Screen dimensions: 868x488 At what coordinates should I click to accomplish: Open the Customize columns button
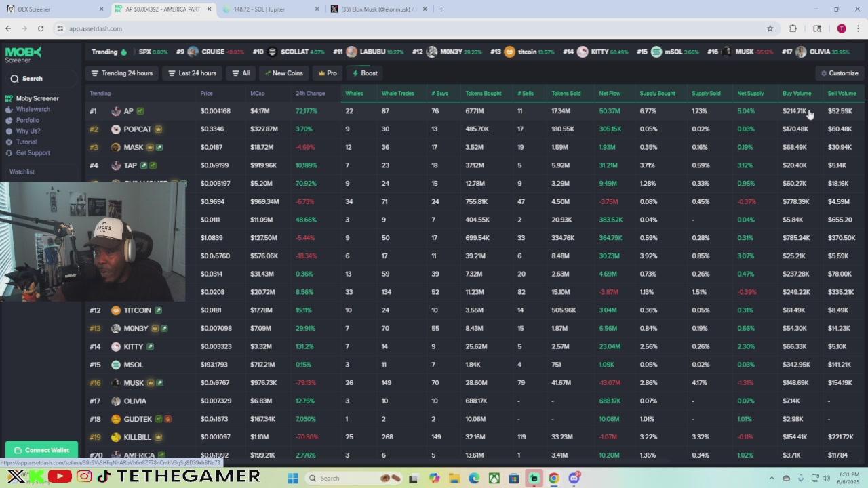(840, 73)
